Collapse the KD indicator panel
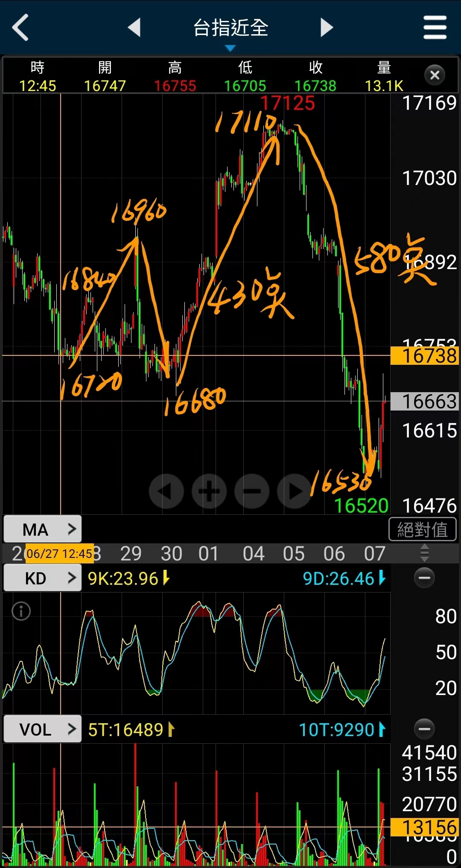 tap(424, 578)
